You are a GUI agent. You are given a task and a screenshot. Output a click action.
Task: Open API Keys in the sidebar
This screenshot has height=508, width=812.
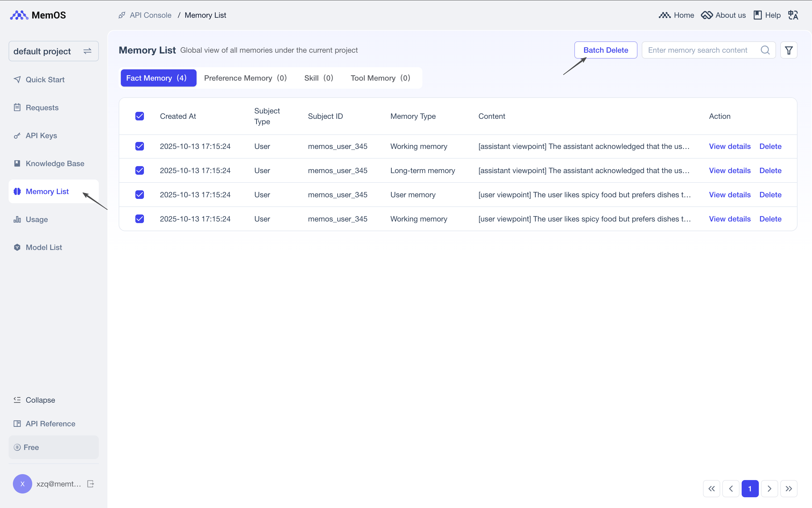point(54,135)
